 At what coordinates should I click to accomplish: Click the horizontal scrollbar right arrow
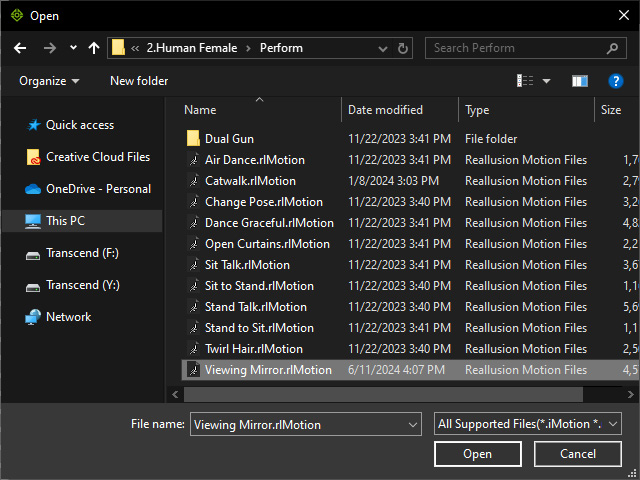pyautogui.click(x=631, y=394)
